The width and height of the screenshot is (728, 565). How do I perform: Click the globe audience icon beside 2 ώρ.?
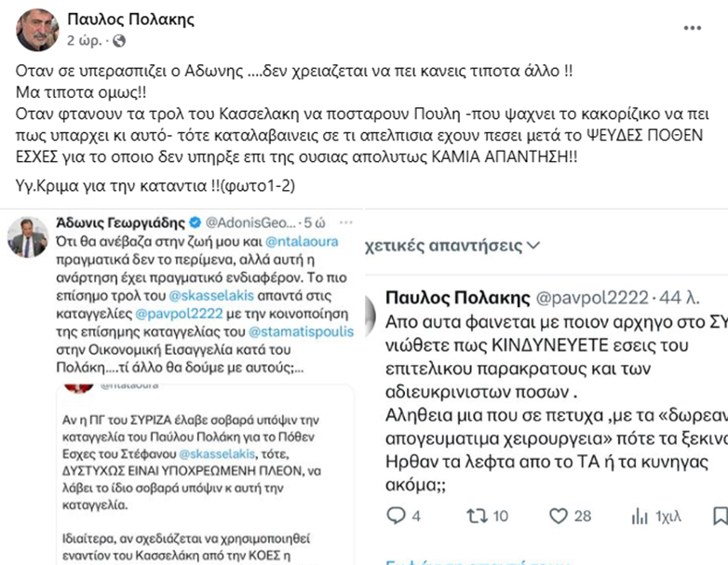point(120,41)
